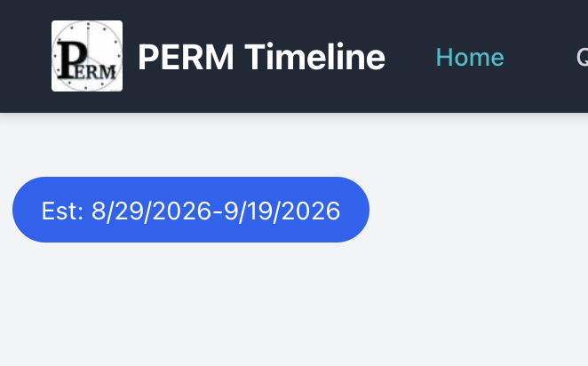The width and height of the screenshot is (588, 366).
Task: Click the PERM Timeline site title
Action: click(x=261, y=58)
